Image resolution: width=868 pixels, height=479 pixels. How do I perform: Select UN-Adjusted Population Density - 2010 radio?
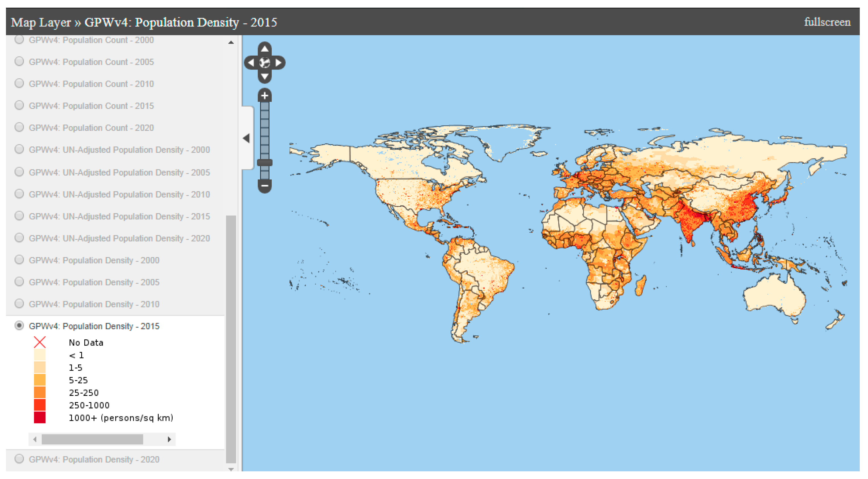pos(19,194)
